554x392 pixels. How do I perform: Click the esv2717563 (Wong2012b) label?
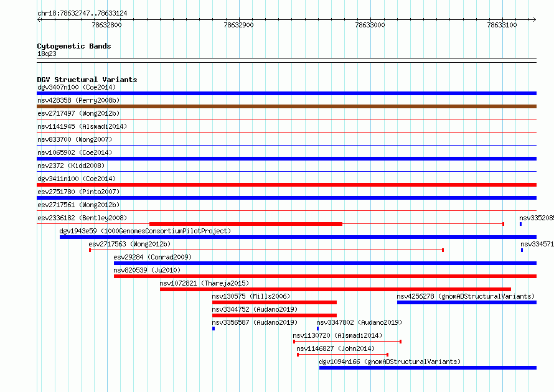click(129, 244)
